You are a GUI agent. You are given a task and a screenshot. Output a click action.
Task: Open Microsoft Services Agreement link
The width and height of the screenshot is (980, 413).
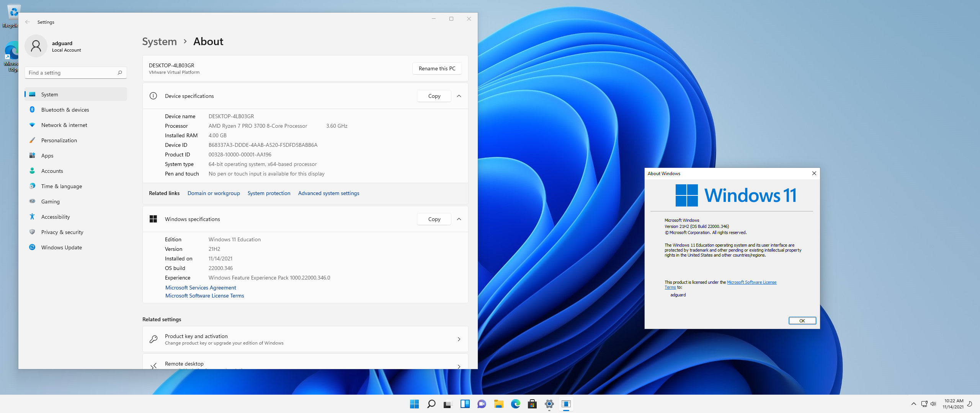[201, 288]
